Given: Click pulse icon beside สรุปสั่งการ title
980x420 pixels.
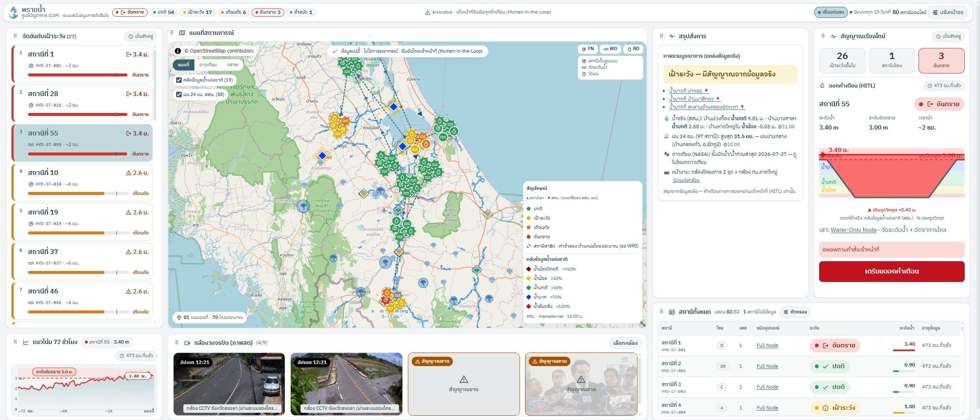Looking at the screenshot, I should pos(671,36).
